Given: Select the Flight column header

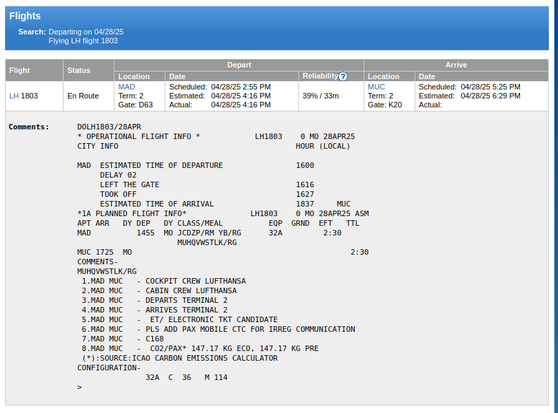Looking at the screenshot, I should click(35, 70).
